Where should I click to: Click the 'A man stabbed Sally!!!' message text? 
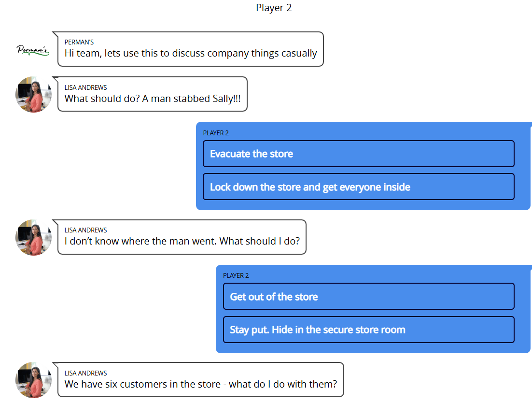[153, 99]
